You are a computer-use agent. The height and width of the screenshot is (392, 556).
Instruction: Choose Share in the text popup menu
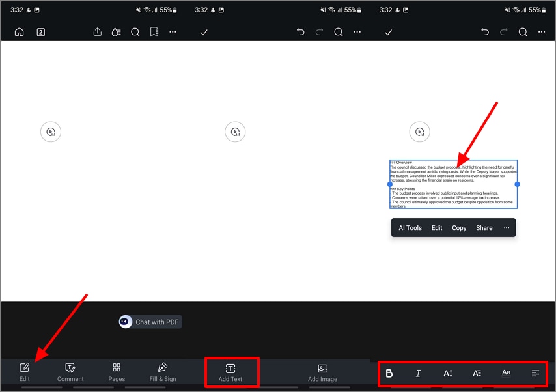484,228
